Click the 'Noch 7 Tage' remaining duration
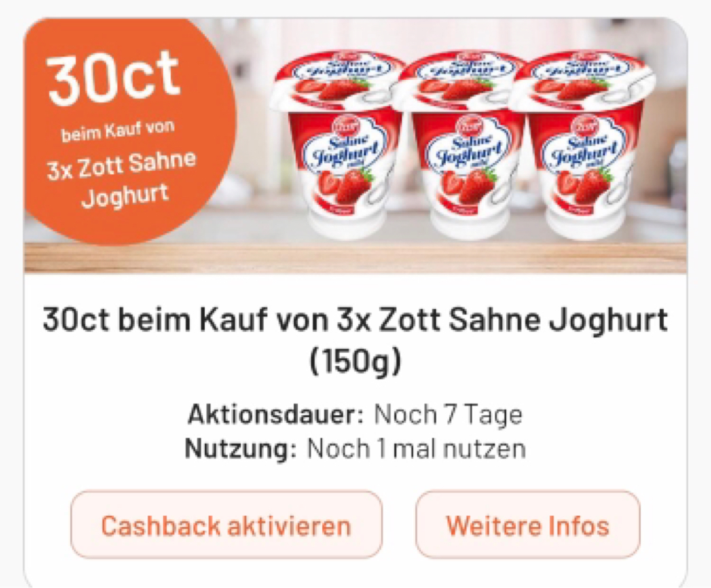Screen dimensions: 711x588 [x=448, y=414]
